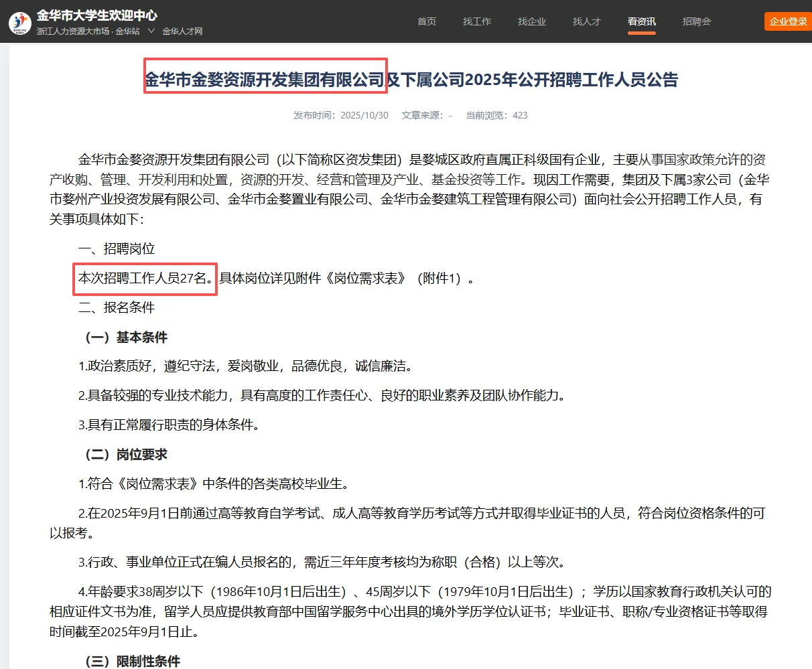Click the 金华市大学生欢迎中心 circular logo icon
This screenshot has width=812, height=669.
pos(19,21)
